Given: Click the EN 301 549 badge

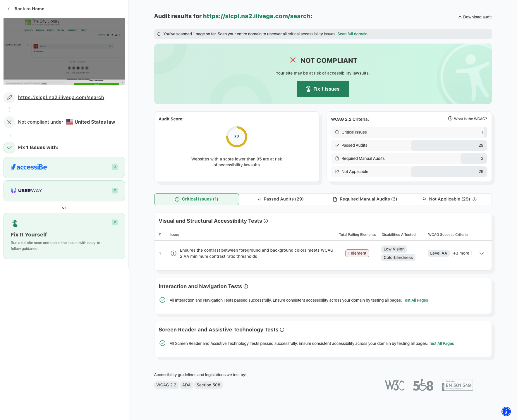Looking at the screenshot, I should 457,385.
